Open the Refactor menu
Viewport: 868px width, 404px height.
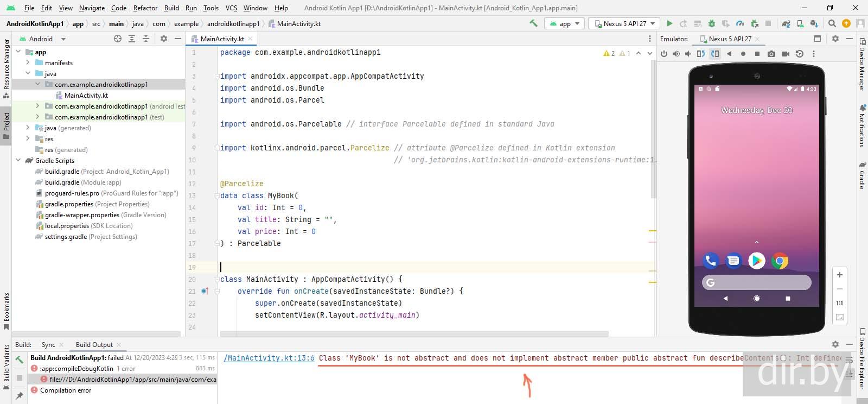click(145, 8)
